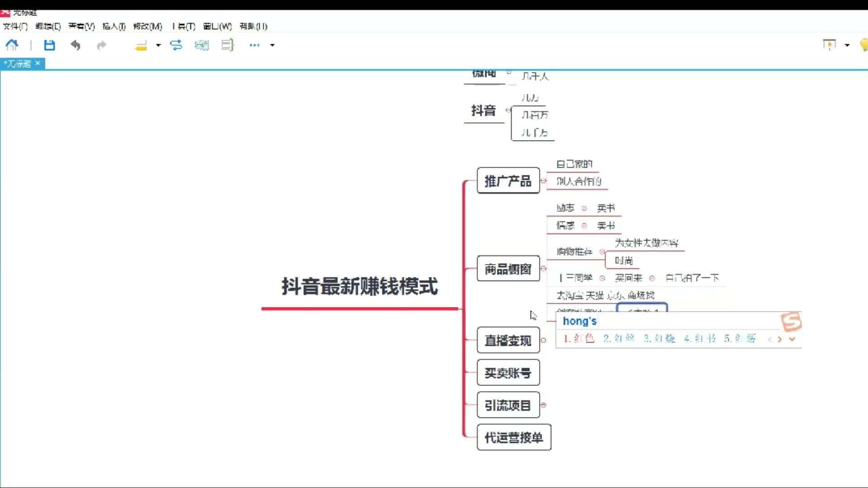Open the 编辑(E) menu
The height and width of the screenshot is (488, 868).
[48, 26]
